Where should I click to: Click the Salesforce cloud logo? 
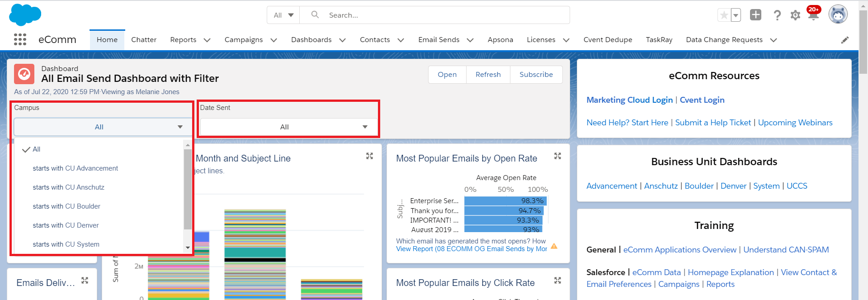25,14
